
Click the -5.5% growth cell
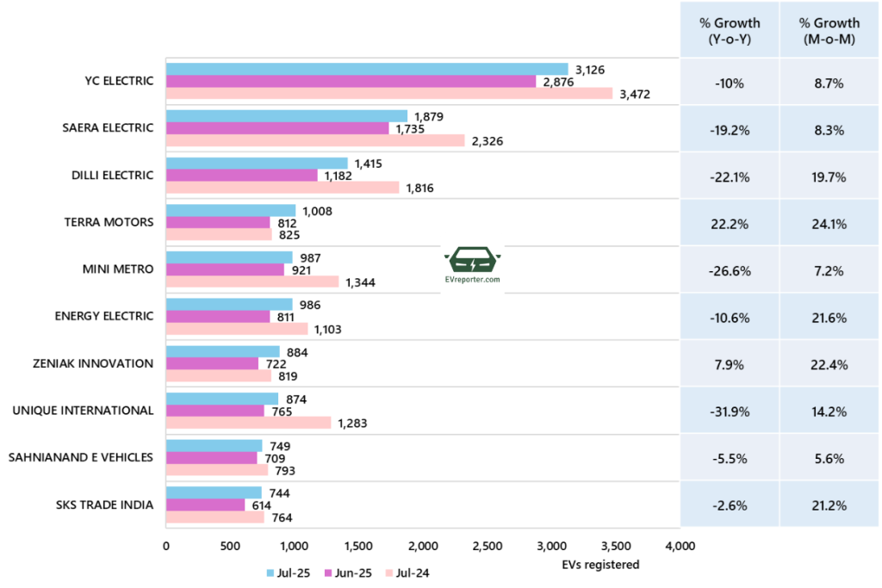(x=730, y=459)
